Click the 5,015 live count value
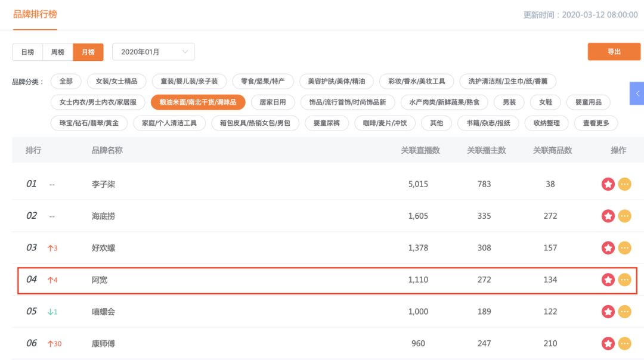 point(418,184)
